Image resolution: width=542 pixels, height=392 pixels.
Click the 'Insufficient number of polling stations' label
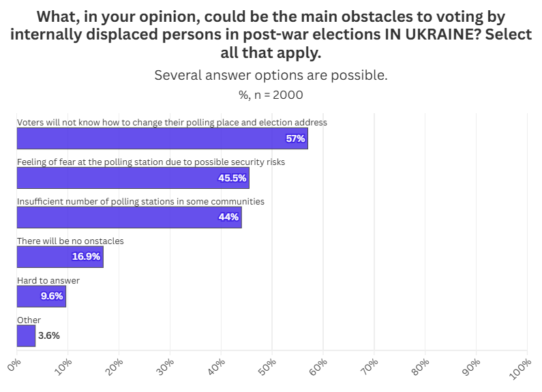140,202
